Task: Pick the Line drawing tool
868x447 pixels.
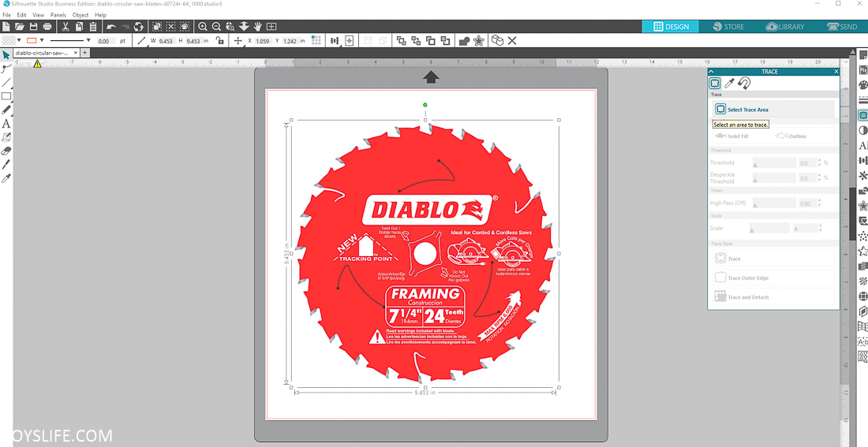Action: (6, 83)
